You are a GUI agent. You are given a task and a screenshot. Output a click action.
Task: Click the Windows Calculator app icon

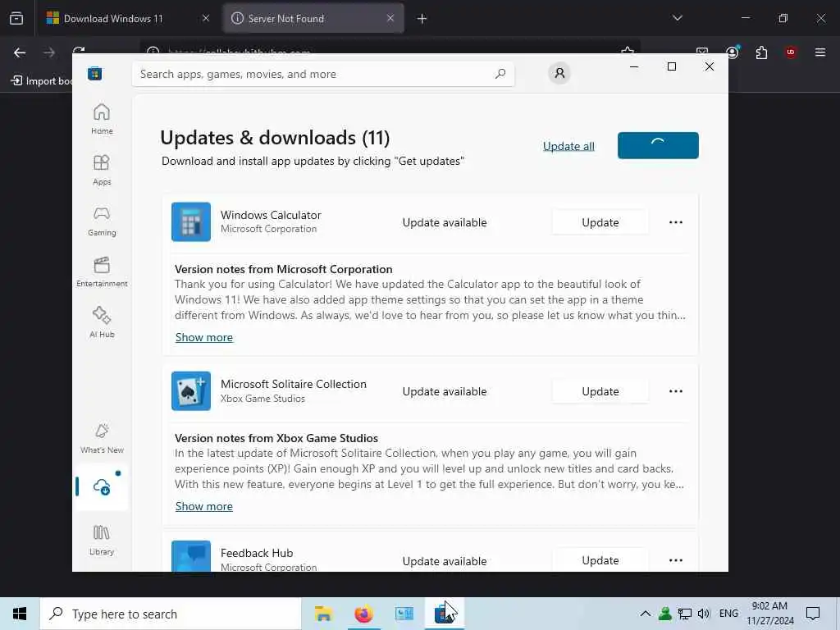(190, 221)
